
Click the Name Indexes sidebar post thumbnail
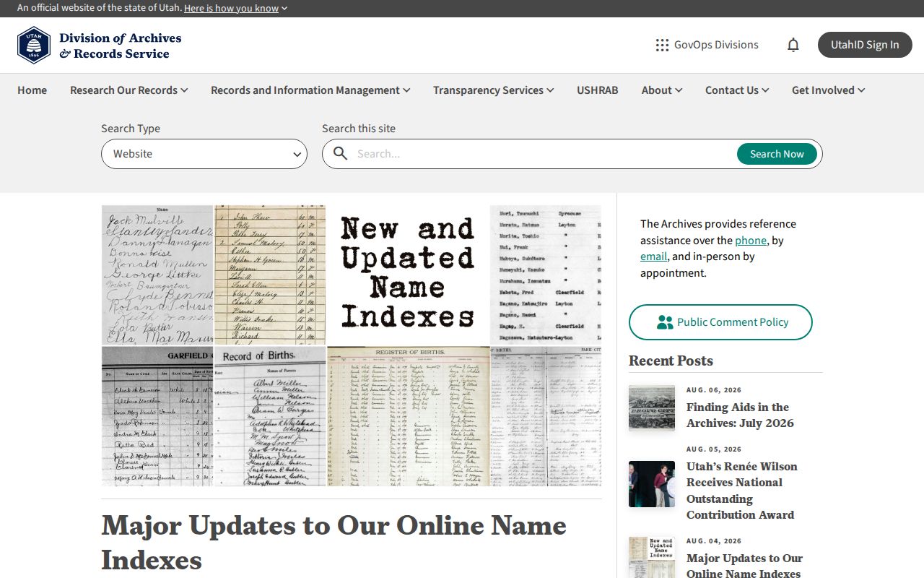[652, 557]
